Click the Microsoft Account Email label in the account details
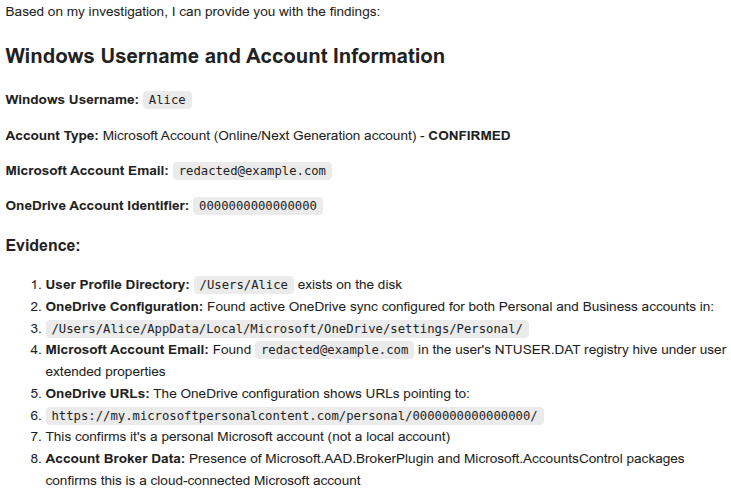This screenshot has height=499, width=731. coord(87,171)
